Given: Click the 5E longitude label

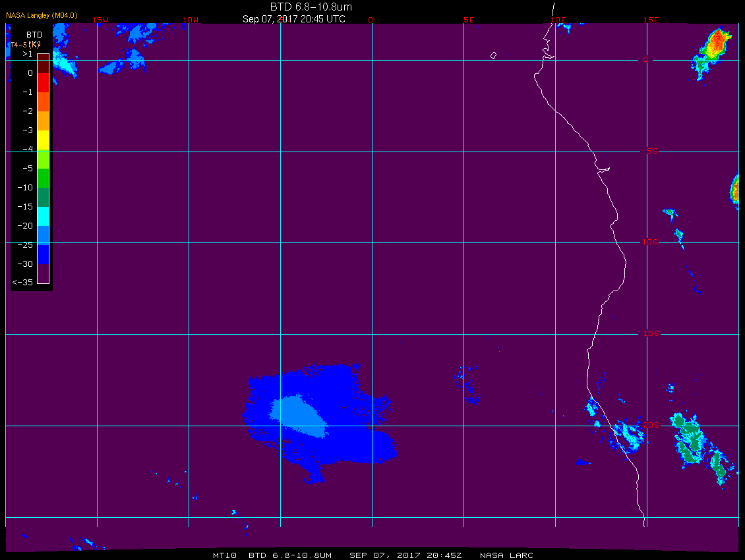Looking at the screenshot, I should click(469, 20).
